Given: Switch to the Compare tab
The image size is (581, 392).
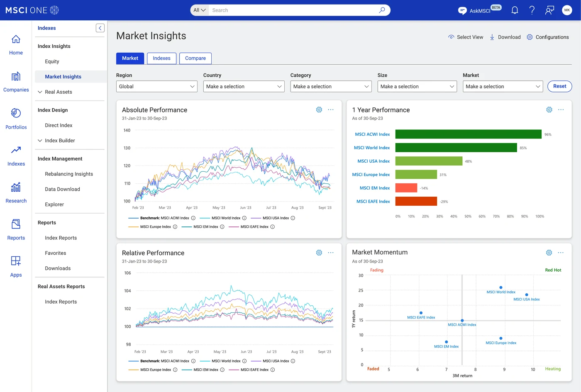Looking at the screenshot, I should point(195,58).
